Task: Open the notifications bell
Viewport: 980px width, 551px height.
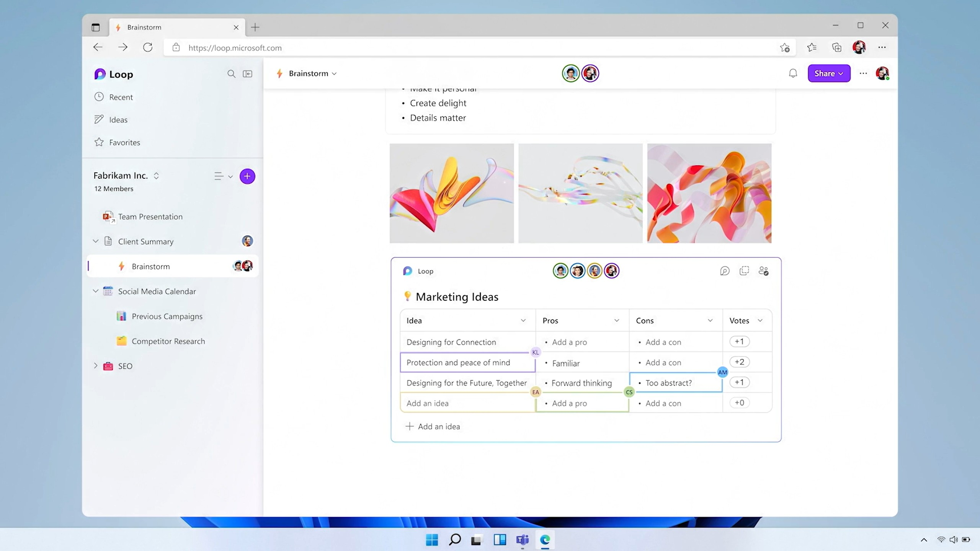Action: click(793, 73)
